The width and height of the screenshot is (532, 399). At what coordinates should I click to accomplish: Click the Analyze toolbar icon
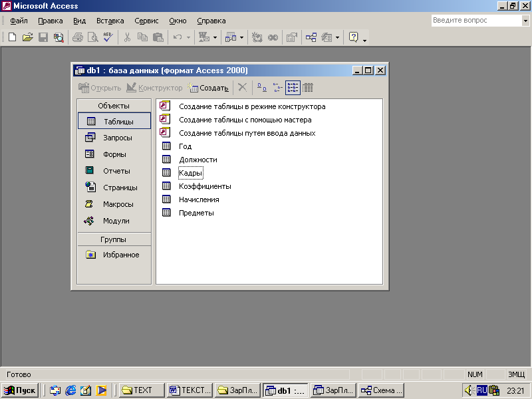[x=231, y=37]
